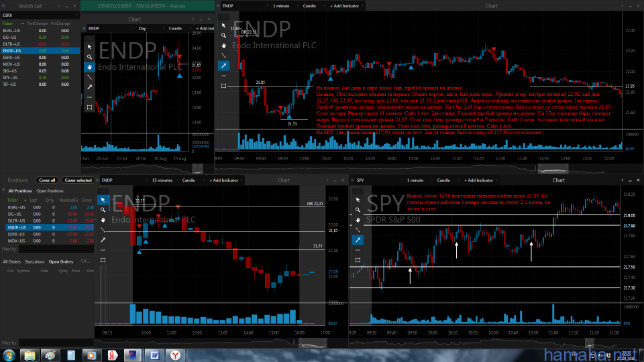The image size is (644, 362).
Task: Select arrow draw tool in daily ENDP chart
Action: coord(89,87)
